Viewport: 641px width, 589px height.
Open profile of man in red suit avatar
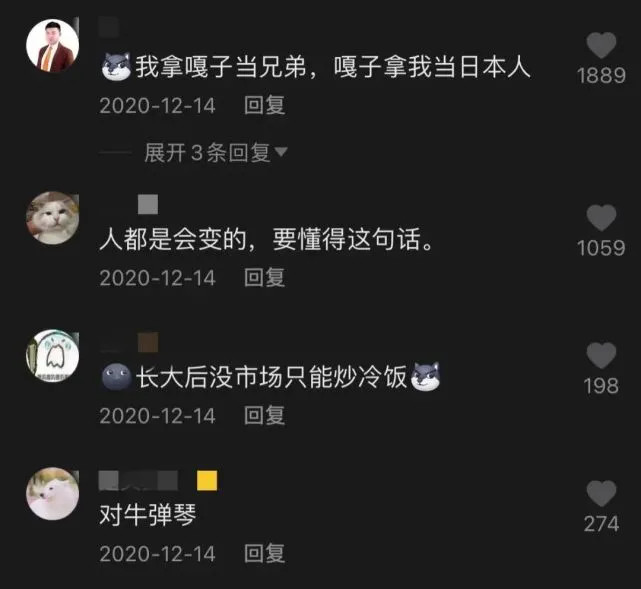pos(52,45)
